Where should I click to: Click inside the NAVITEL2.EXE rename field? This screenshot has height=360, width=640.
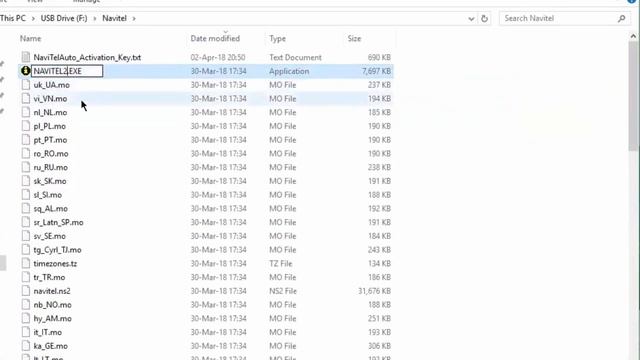point(67,71)
